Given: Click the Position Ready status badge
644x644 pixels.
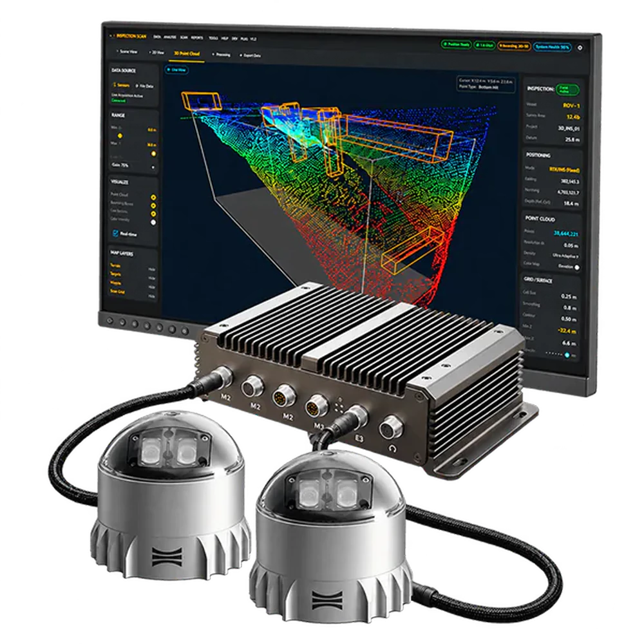Looking at the screenshot, I should tap(457, 44).
